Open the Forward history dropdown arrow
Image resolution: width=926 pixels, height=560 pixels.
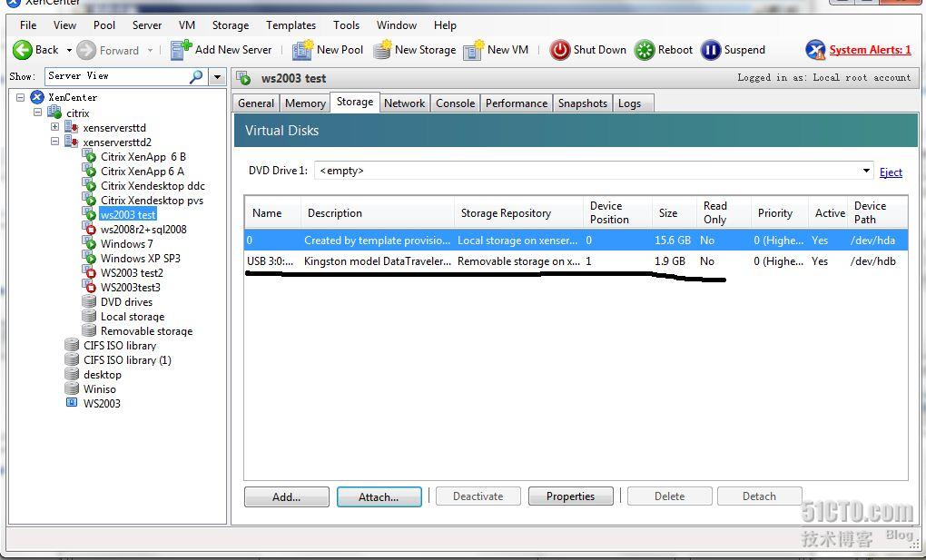[x=150, y=50]
